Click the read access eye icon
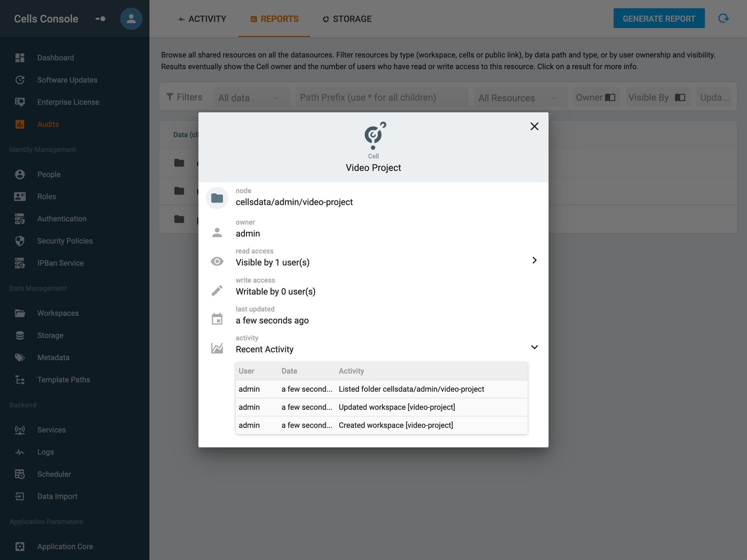Image resolution: width=747 pixels, height=560 pixels. coord(217,261)
